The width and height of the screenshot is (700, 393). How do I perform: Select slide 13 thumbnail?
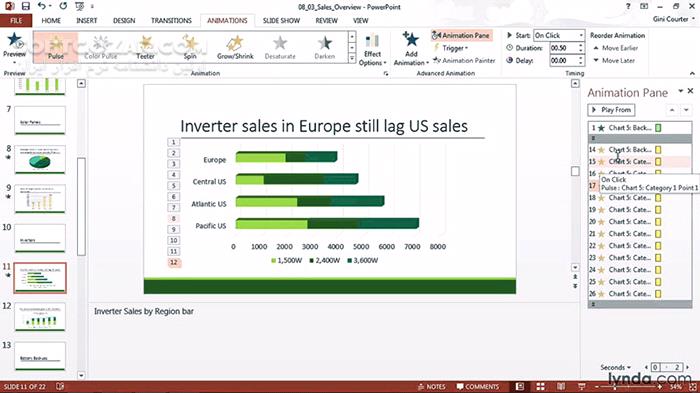pyautogui.click(x=40, y=356)
